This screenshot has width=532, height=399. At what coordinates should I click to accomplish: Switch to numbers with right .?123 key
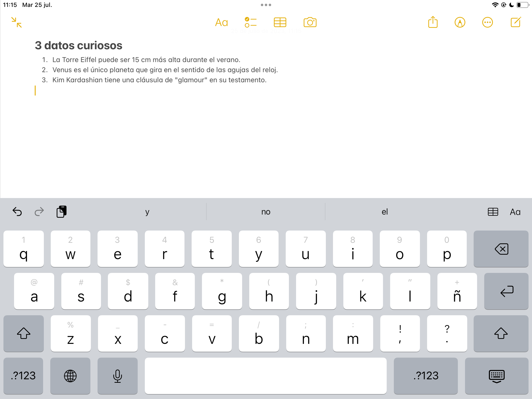426,376
